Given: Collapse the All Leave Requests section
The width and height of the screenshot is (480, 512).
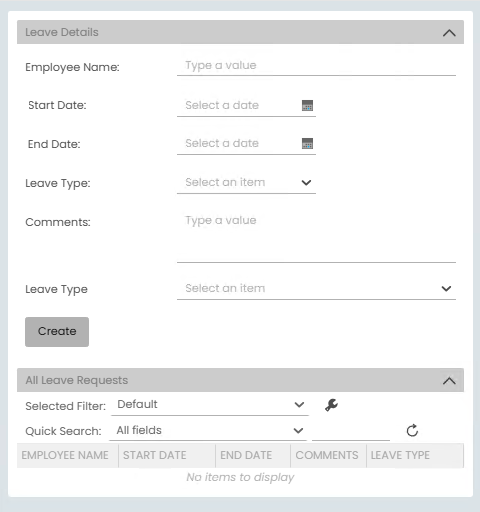Looking at the screenshot, I should pos(449,380).
